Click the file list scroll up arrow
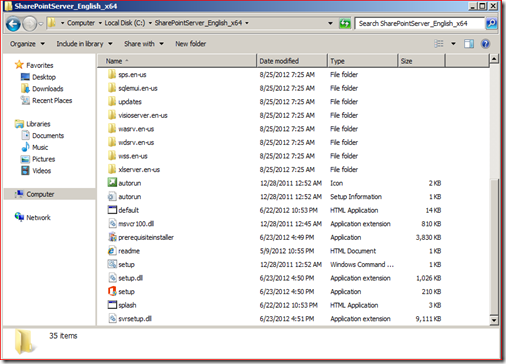Image resolution: width=506 pixels, height=364 pixels. 494,59
